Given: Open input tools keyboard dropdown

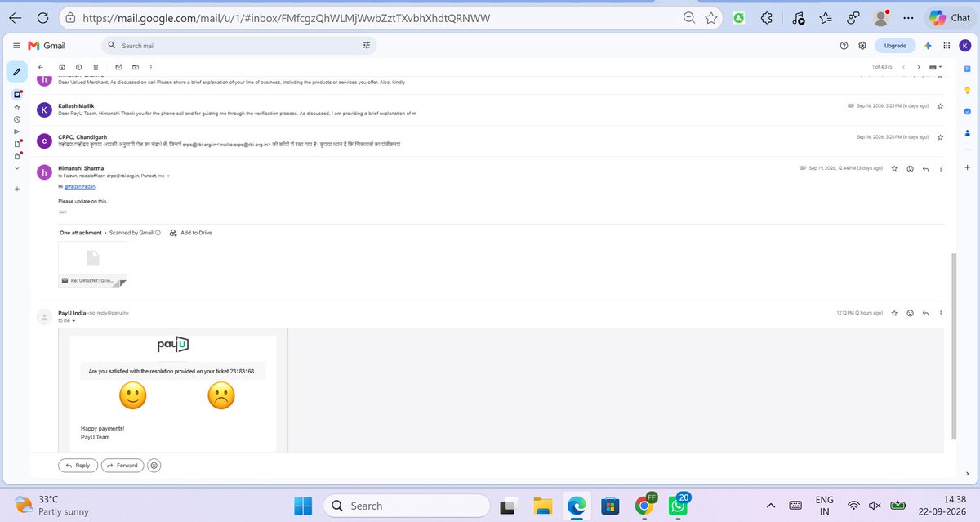Looking at the screenshot, I should pos(936,66).
